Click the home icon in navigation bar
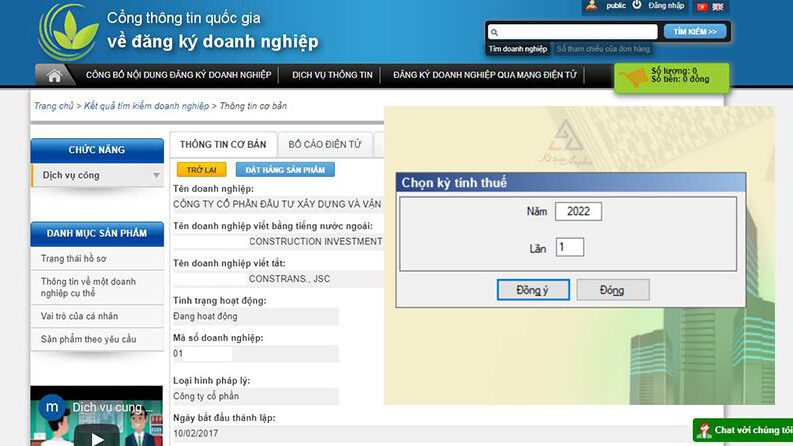Image resolution: width=793 pixels, height=446 pixels. point(55,75)
